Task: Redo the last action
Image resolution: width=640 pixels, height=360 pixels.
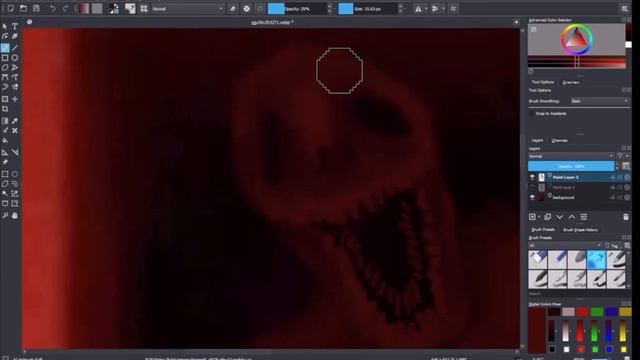Action: point(65,9)
